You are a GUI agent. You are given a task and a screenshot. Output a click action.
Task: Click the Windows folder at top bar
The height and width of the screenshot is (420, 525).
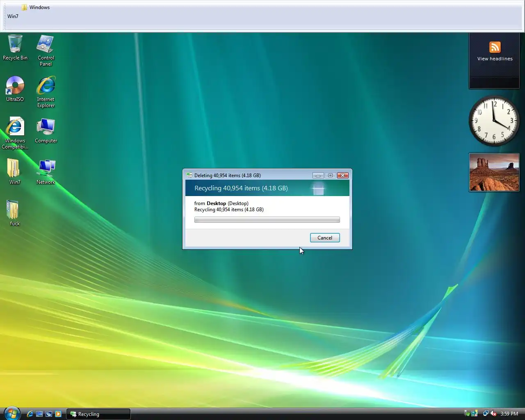(x=36, y=7)
